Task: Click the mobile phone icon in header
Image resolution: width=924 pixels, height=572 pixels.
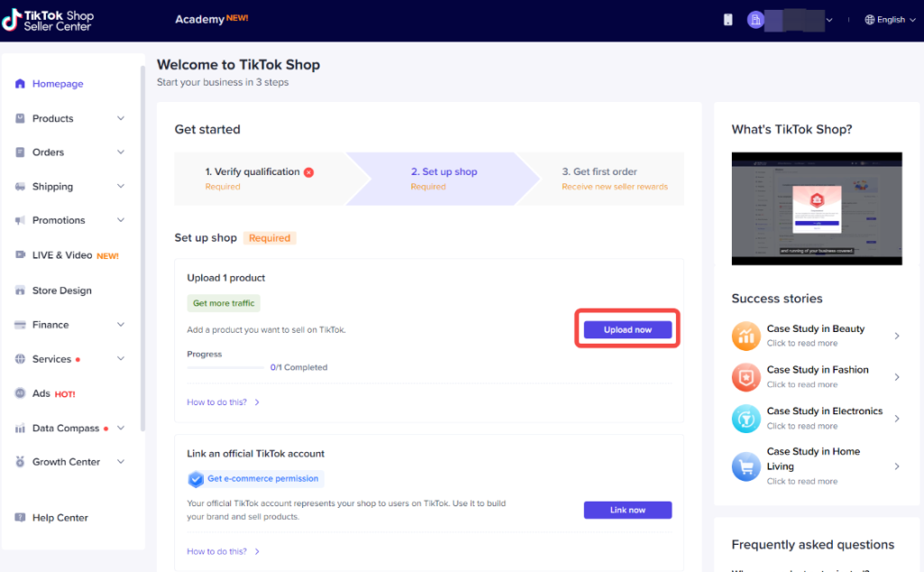Action: point(728,20)
